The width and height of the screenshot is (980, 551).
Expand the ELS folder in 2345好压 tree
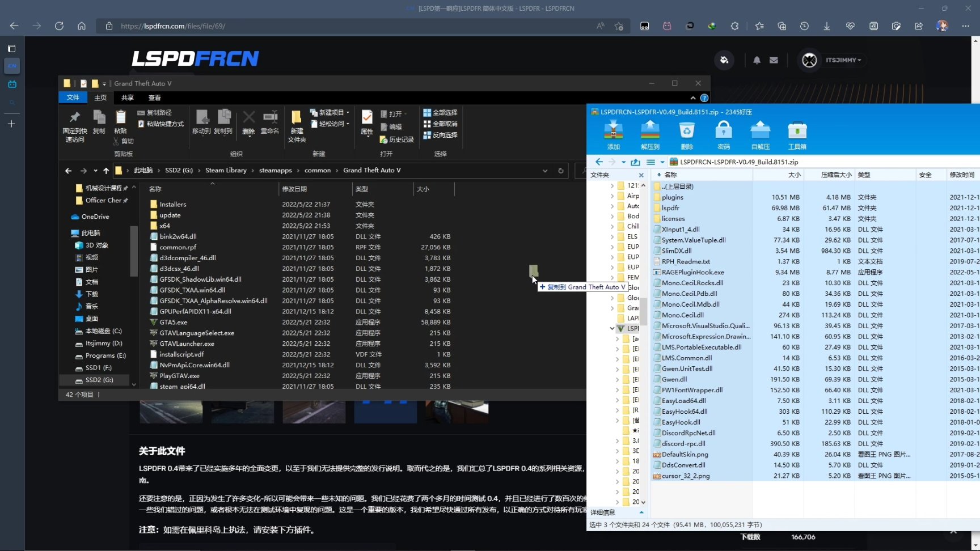pyautogui.click(x=612, y=236)
